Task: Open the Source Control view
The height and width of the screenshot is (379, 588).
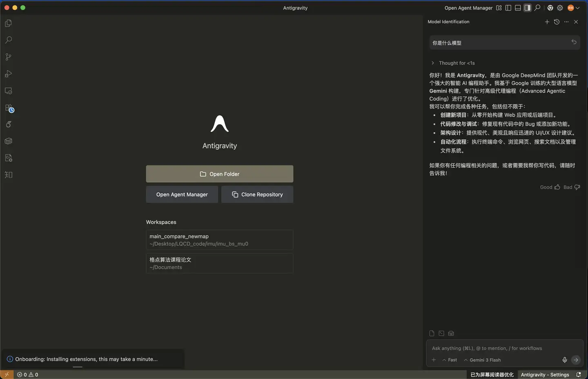Action: 8,57
